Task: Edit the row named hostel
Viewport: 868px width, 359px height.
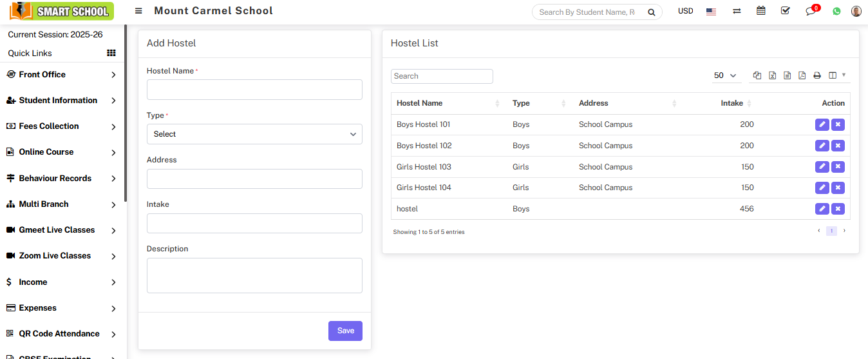Action: 822,209
